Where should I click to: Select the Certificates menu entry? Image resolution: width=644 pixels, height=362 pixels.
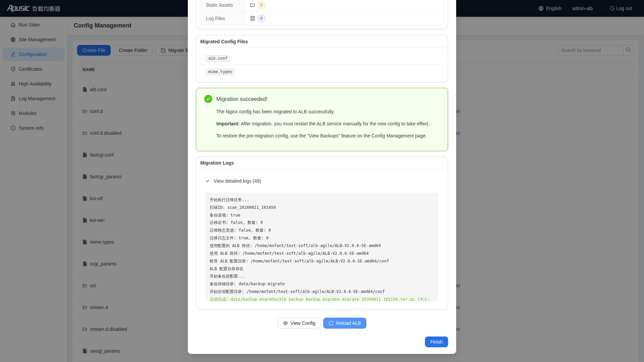tap(34, 69)
